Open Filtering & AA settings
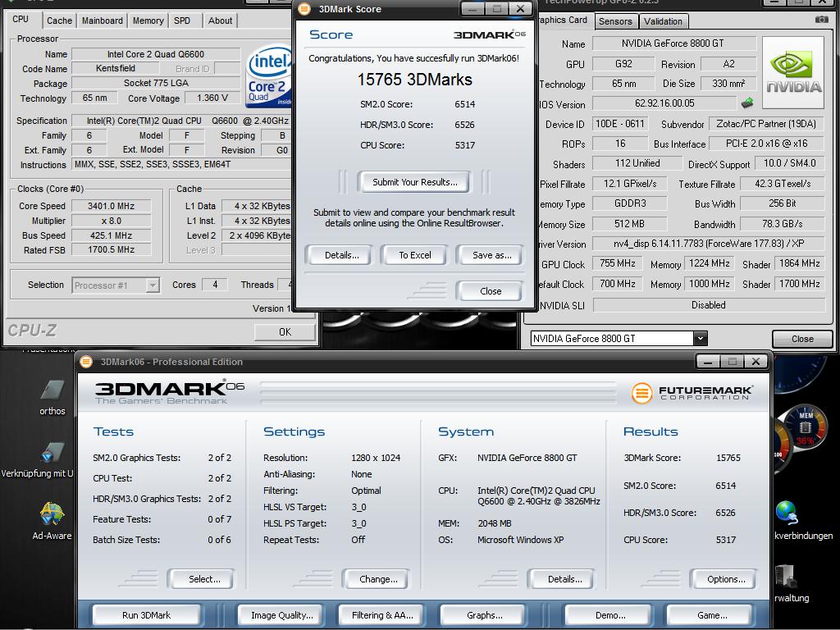The height and width of the screenshot is (630, 840). pyautogui.click(x=382, y=615)
